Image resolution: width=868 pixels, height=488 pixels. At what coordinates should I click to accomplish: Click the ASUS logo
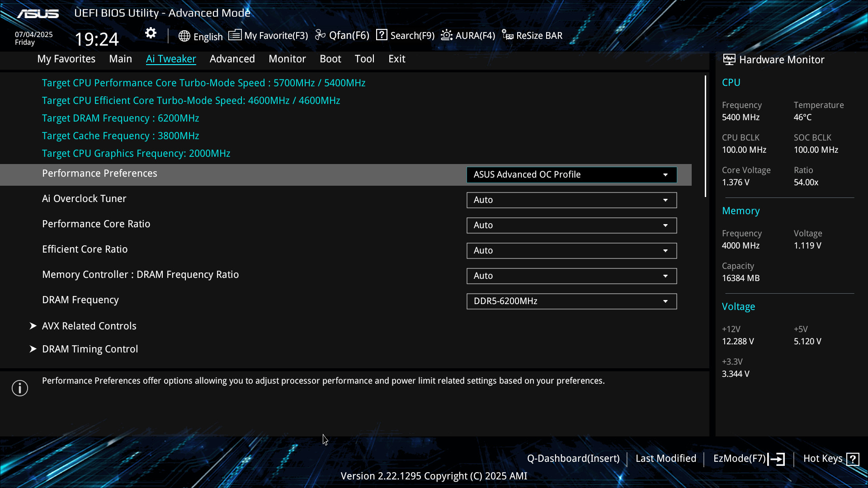click(x=38, y=14)
